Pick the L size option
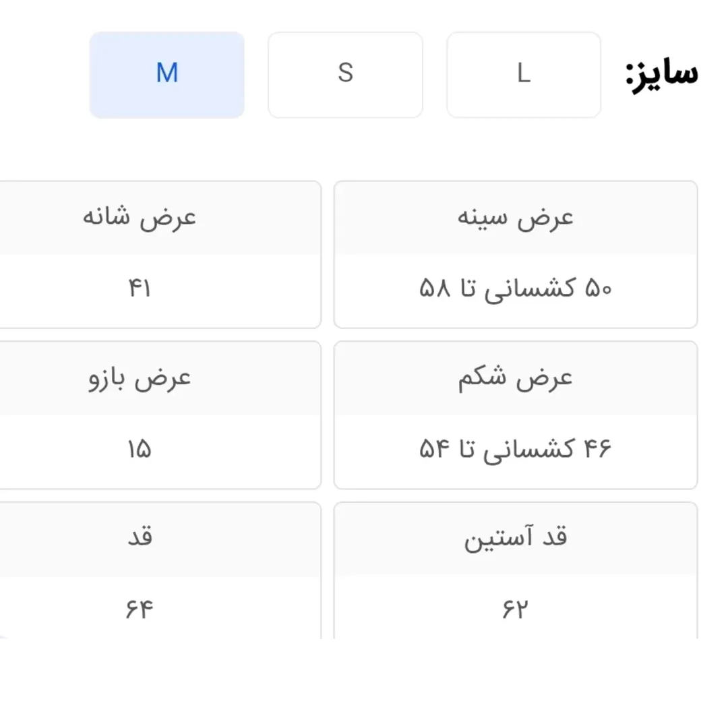Screen dimensions: 728x728 [x=524, y=74]
